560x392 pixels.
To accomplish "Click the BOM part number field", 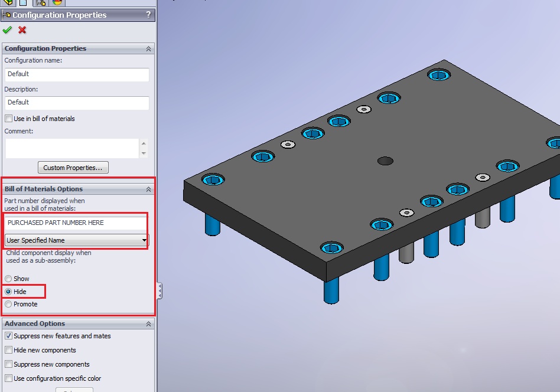I will click(x=76, y=223).
